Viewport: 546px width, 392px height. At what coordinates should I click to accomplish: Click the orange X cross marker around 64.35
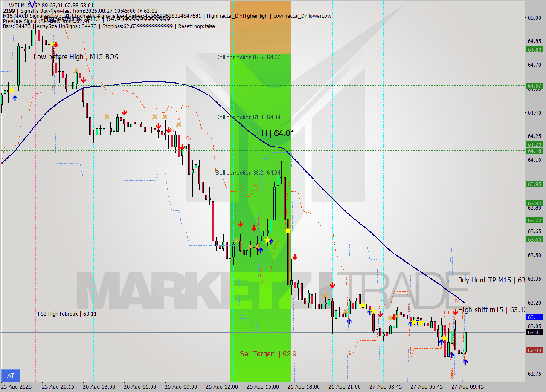coord(154,117)
